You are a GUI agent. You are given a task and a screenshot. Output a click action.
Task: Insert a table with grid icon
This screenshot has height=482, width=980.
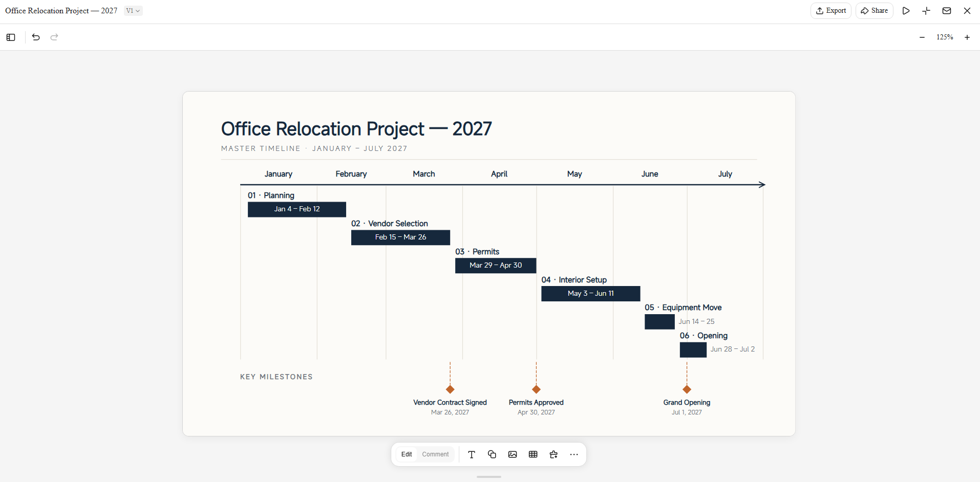533,454
